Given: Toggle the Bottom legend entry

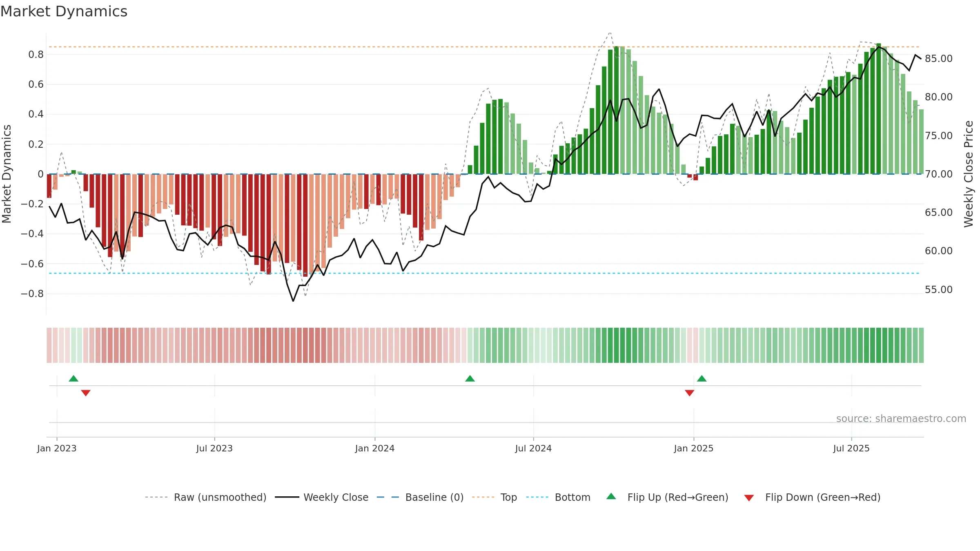Looking at the screenshot, I should pyautogui.click(x=558, y=497).
